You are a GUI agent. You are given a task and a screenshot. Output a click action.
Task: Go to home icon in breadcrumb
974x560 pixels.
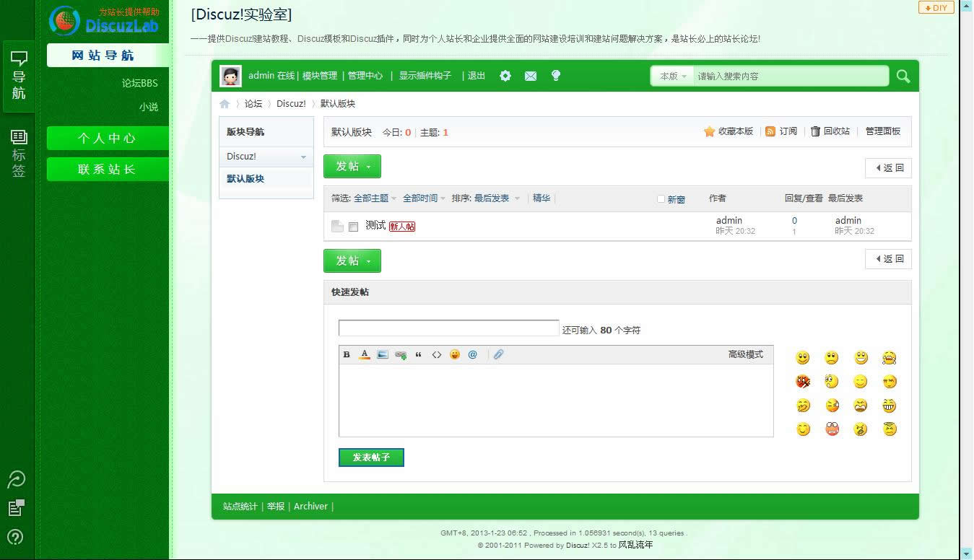[x=225, y=104]
